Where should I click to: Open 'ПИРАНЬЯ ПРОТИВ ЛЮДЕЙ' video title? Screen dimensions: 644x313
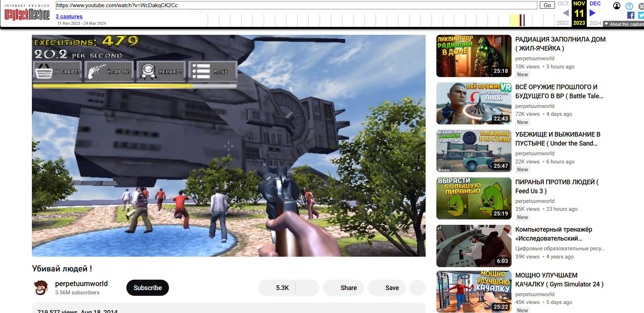(557, 186)
